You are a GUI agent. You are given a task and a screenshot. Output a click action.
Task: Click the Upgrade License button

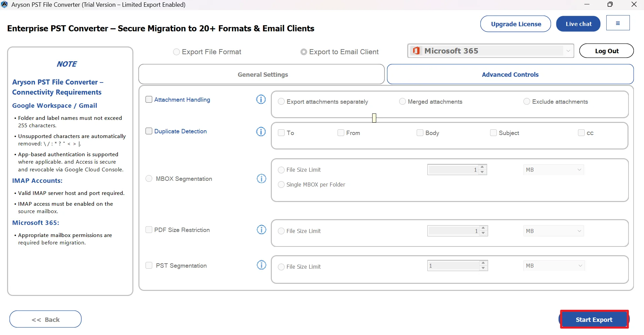click(516, 24)
